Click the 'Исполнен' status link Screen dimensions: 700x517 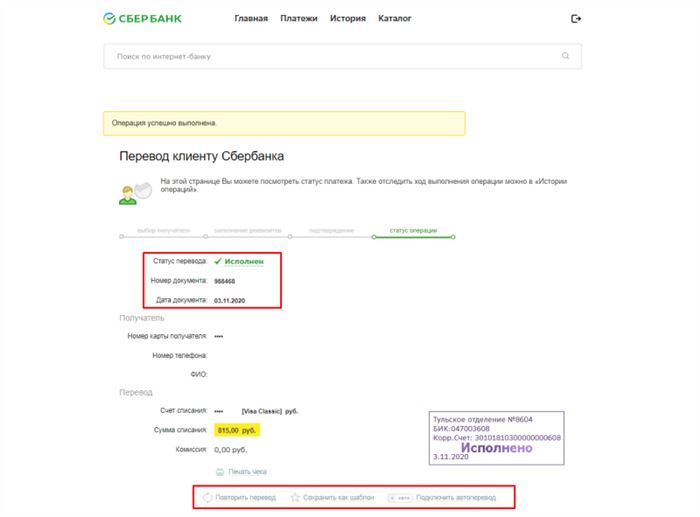[x=244, y=262]
